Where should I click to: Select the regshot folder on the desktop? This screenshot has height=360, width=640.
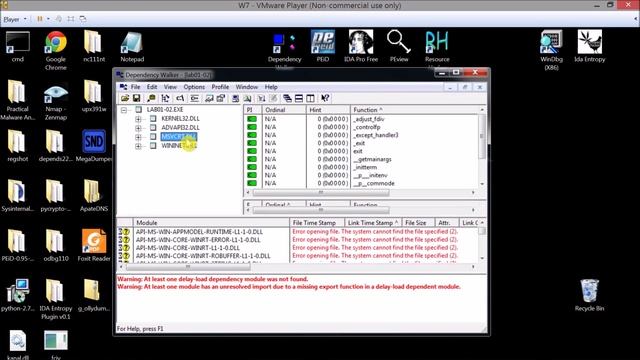pyautogui.click(x=18, y=146)
